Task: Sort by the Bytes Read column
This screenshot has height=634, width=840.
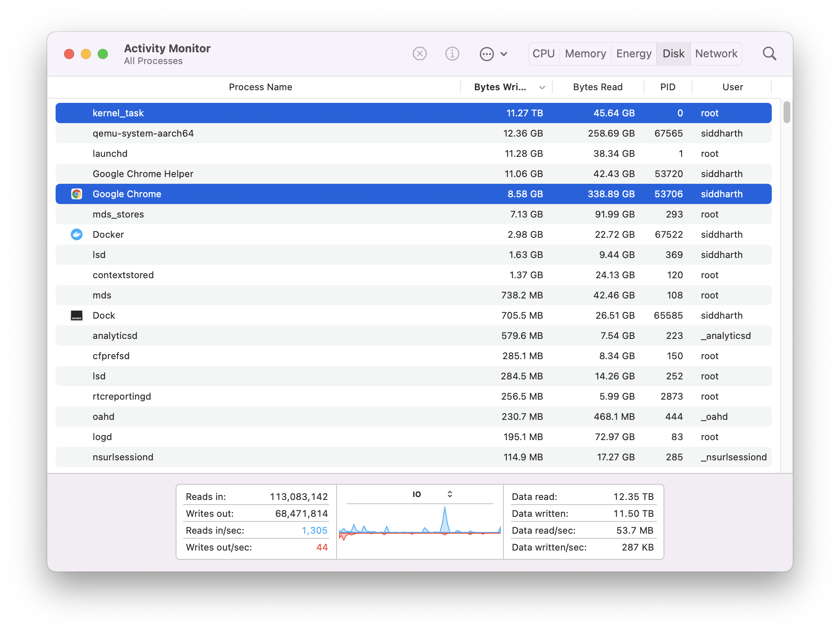Action: [597, 87]
